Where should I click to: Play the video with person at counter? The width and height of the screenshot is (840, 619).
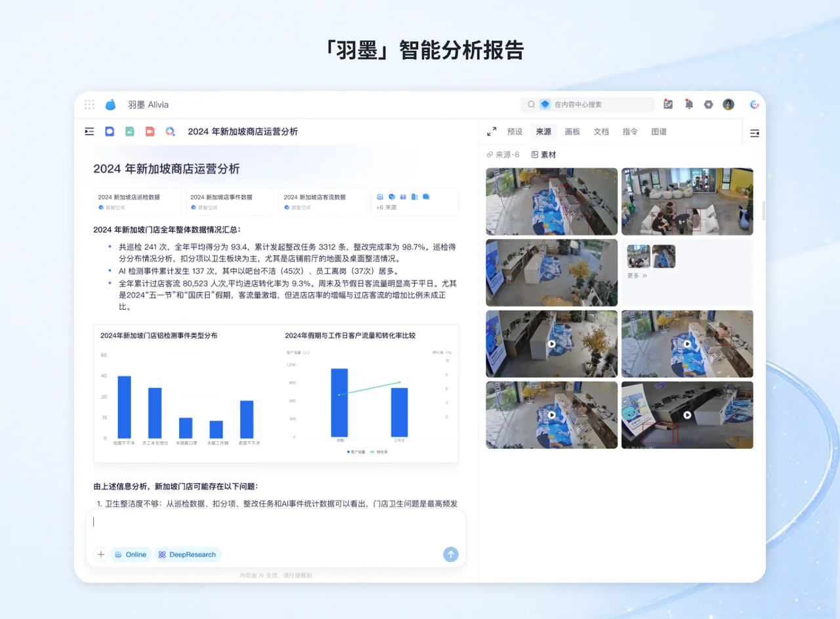click(x=687, y=343)
